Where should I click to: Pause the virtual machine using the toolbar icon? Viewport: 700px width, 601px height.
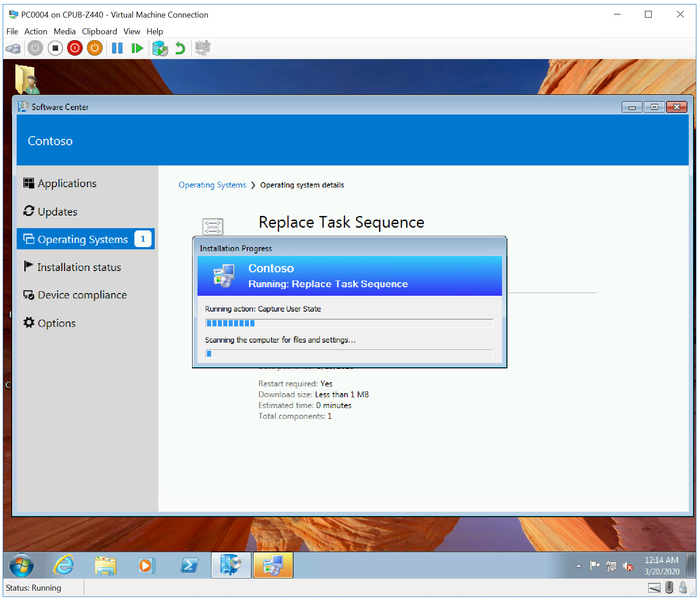(x=117, y=48)
